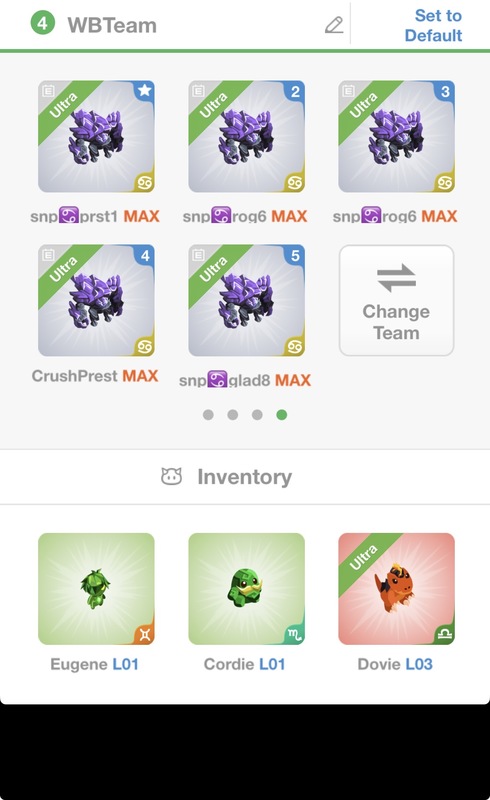Tap the Libra zodiac icon on Dovie
Image resolution: width=490 pixels, height=800 pixels.
[x=445, y=635]
